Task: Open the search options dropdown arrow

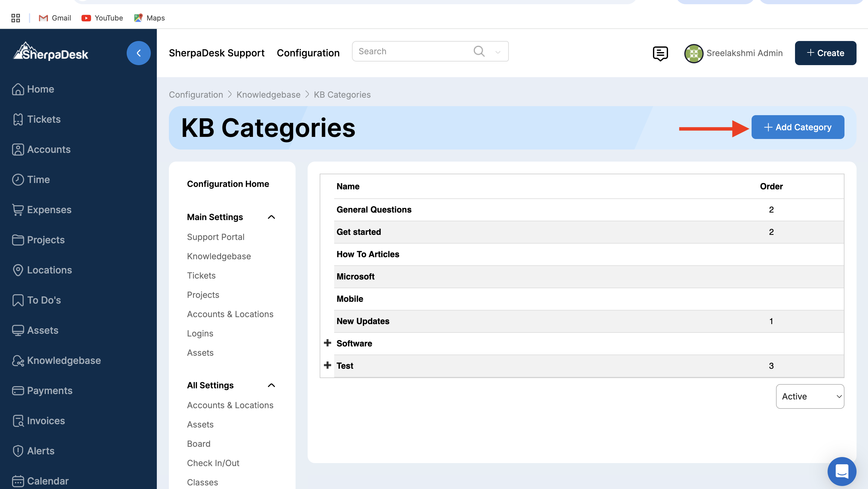Action: point(498,52)
